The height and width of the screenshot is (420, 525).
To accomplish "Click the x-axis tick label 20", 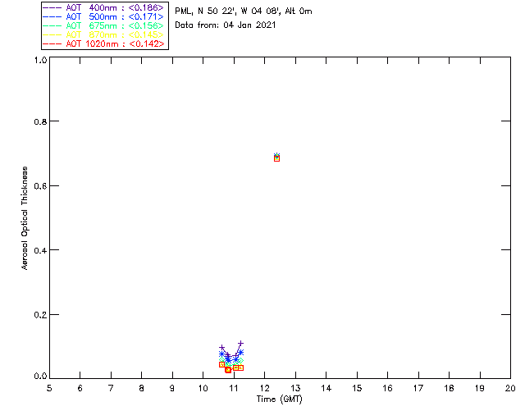I will [510, 388].
